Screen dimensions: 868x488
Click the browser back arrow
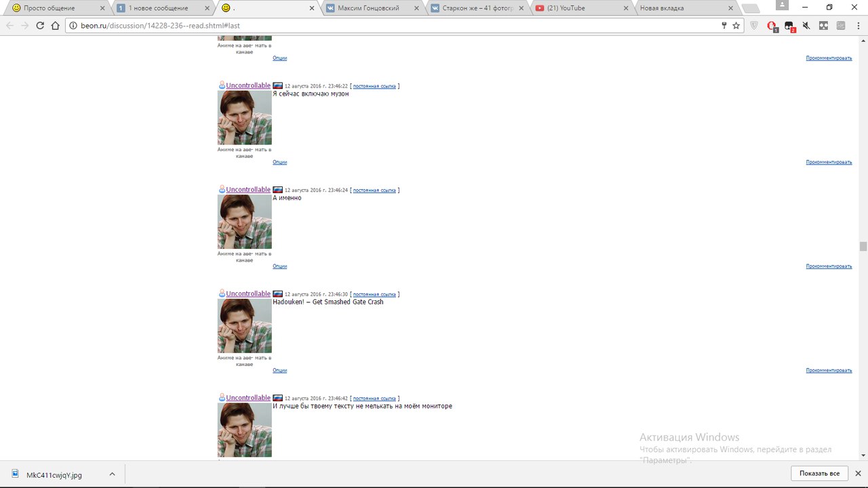click(9, 26)
